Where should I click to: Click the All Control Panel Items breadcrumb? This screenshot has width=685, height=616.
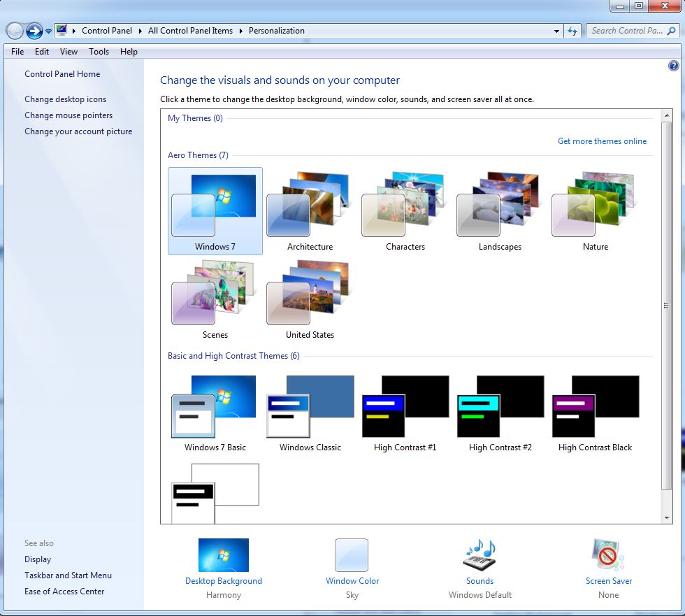190,31
